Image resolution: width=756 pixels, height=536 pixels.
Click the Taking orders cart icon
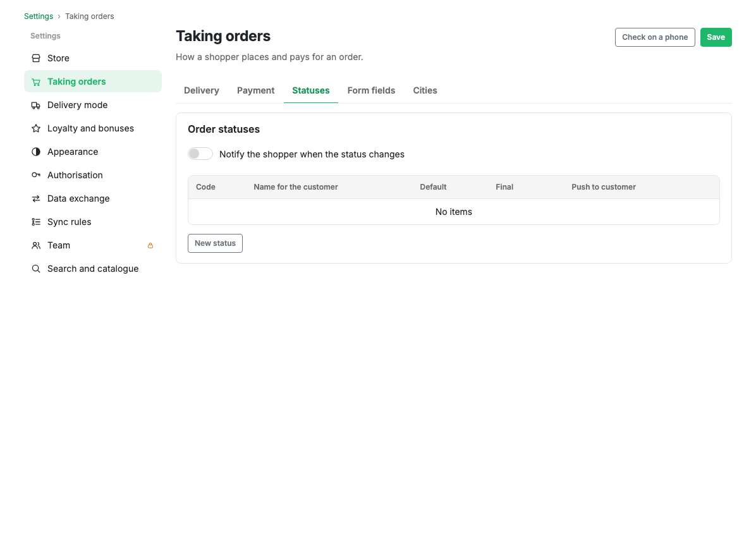pyautogui.click(x=36, y=82)
